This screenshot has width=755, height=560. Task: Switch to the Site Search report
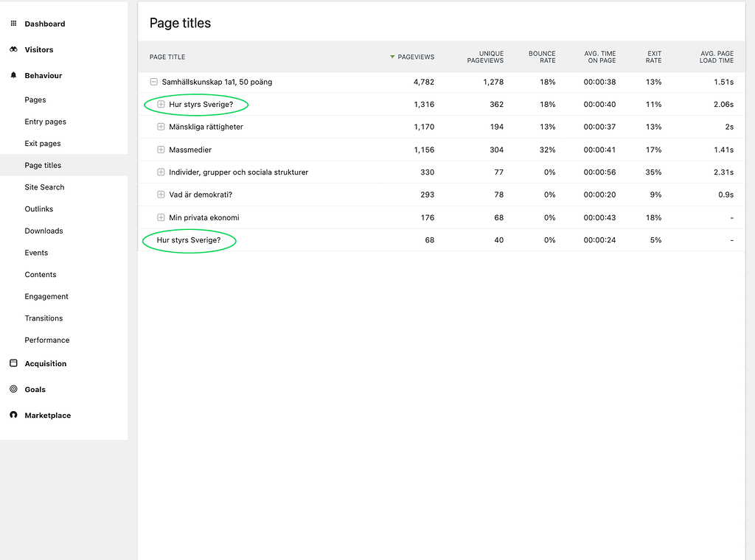click(45, 187)
